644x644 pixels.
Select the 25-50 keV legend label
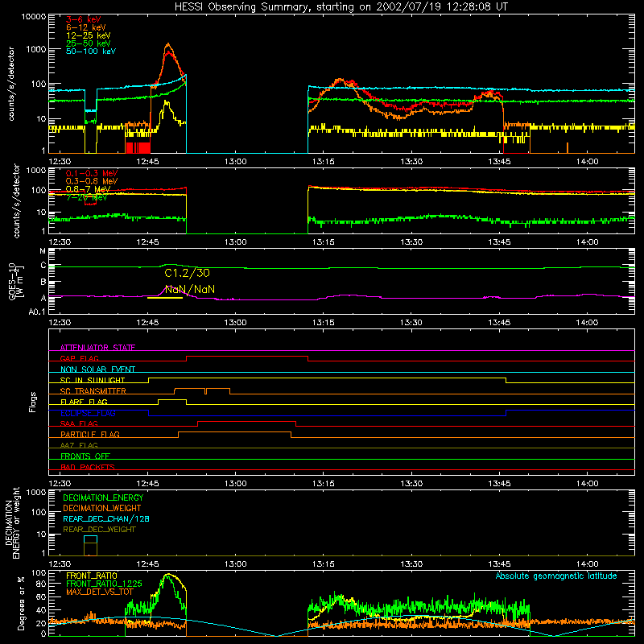tap(89, 43)
